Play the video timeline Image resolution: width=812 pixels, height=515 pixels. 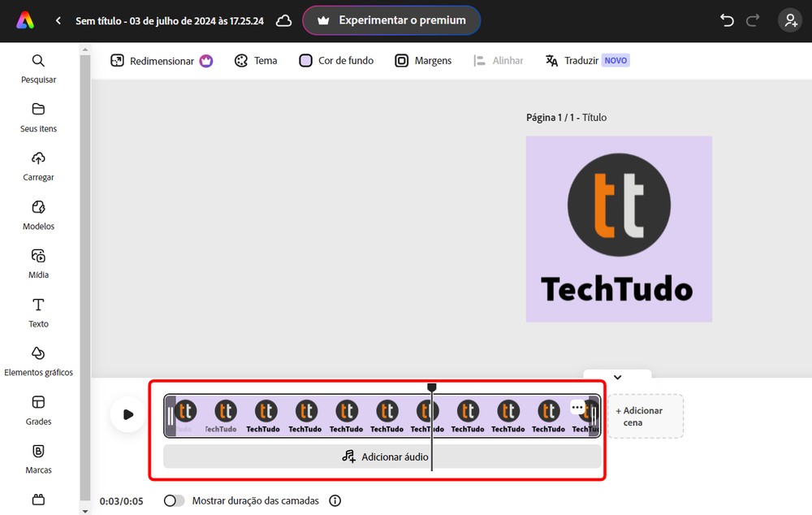point(128,414)
